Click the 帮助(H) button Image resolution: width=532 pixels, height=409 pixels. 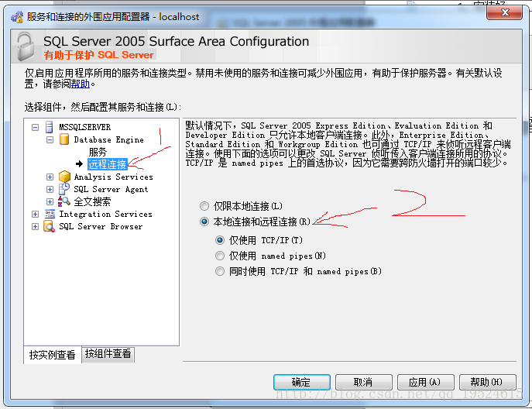click(x=487, y=382)
